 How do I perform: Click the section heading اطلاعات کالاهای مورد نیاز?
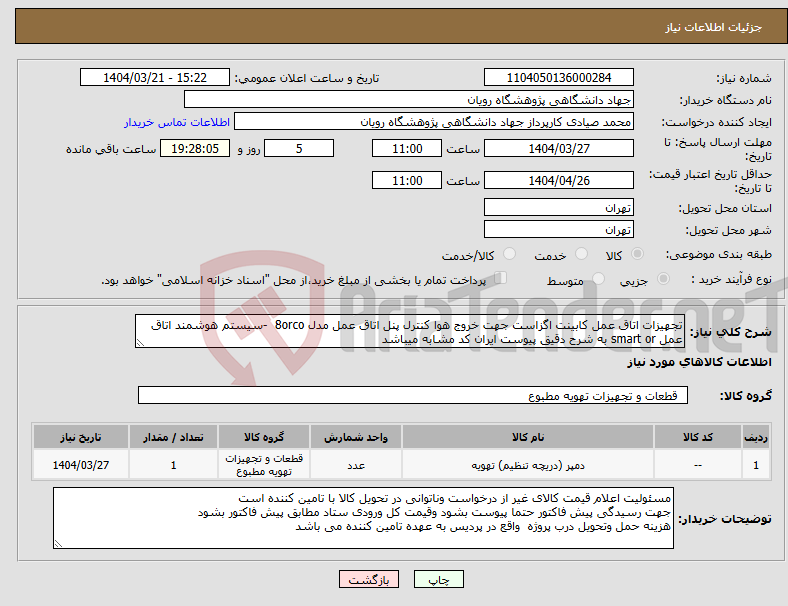(x=699, y=362)
